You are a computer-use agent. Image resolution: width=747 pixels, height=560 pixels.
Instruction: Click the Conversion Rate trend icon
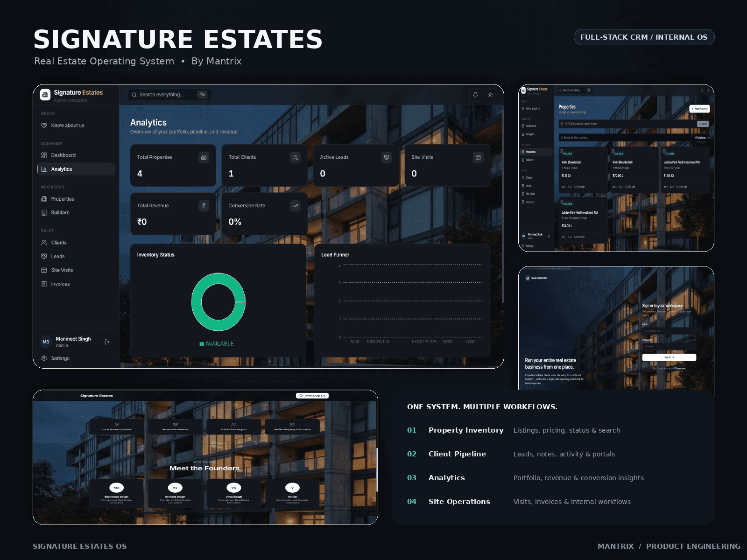[x=295, y=206]
